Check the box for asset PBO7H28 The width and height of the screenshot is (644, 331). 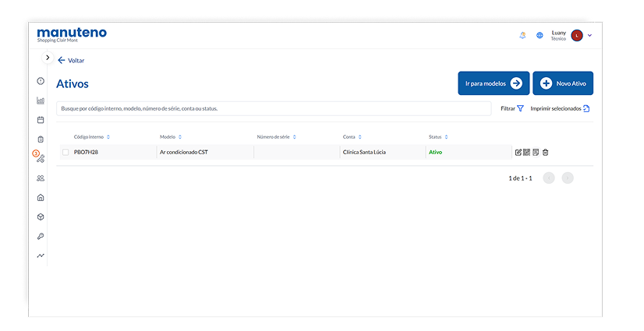65,152
